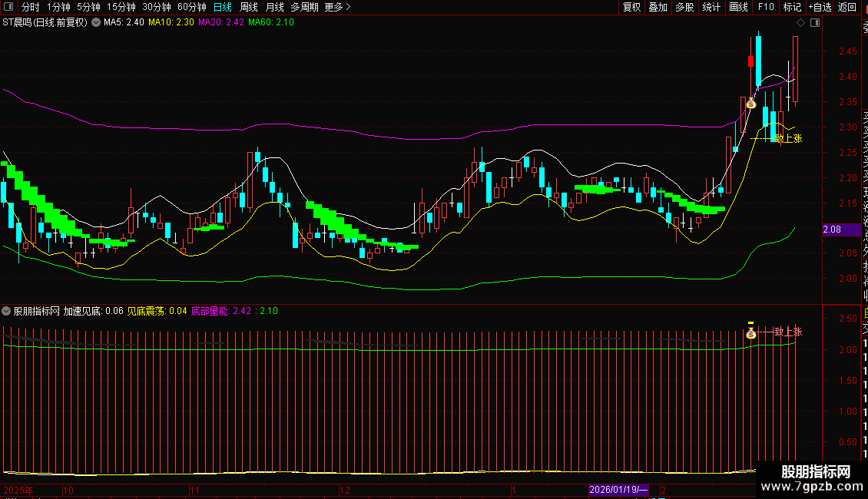Open the 统计 statistics tool
The width and height of the screenshot is (868, 499).
click(711, 7)
